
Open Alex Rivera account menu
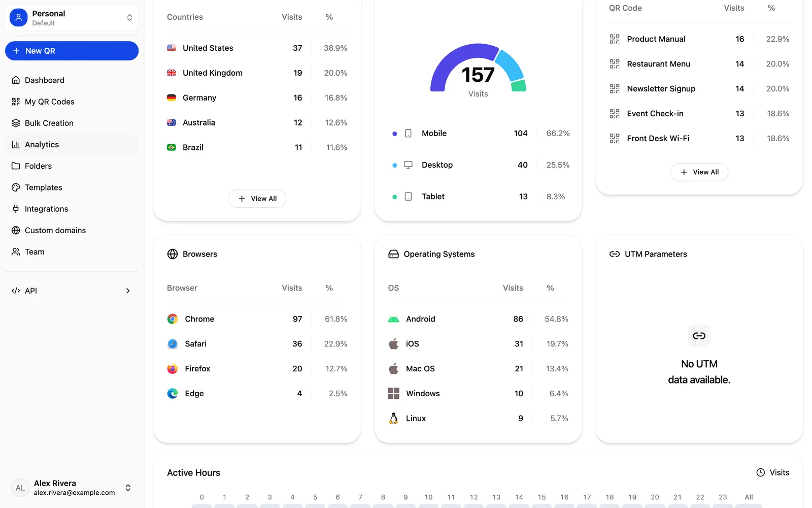click(x=72, y=488)
